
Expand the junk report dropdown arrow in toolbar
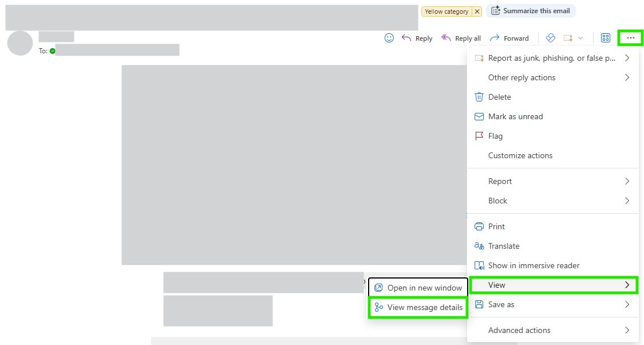tap(580, 38)
